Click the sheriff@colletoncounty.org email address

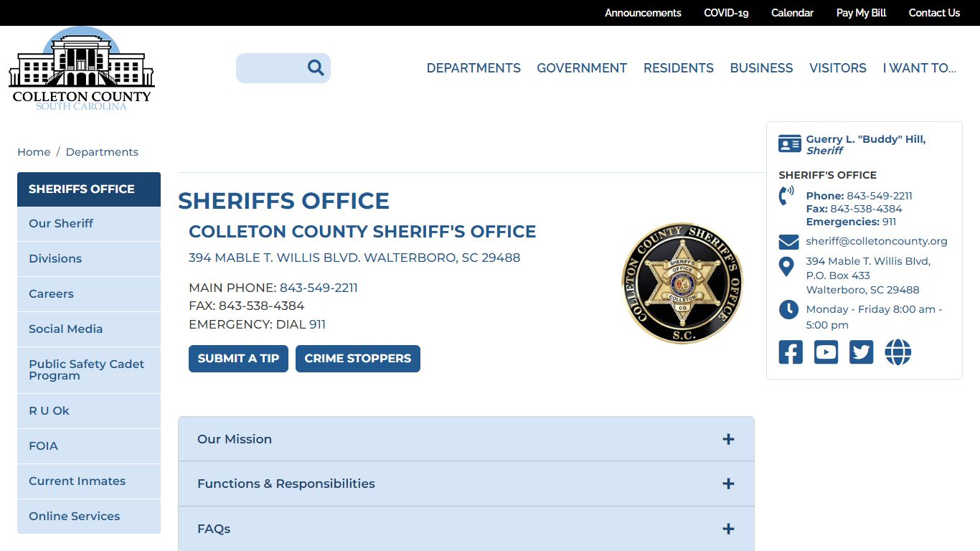click(877, 241)
